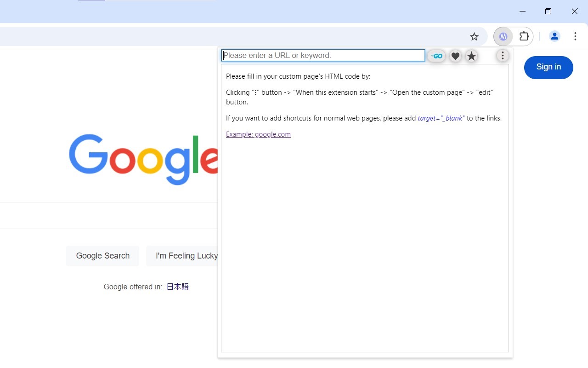Image resolution: width=588 pixels, height=368 pixels.
Task: Click the Google Search button
Action: tap(102, 256)
